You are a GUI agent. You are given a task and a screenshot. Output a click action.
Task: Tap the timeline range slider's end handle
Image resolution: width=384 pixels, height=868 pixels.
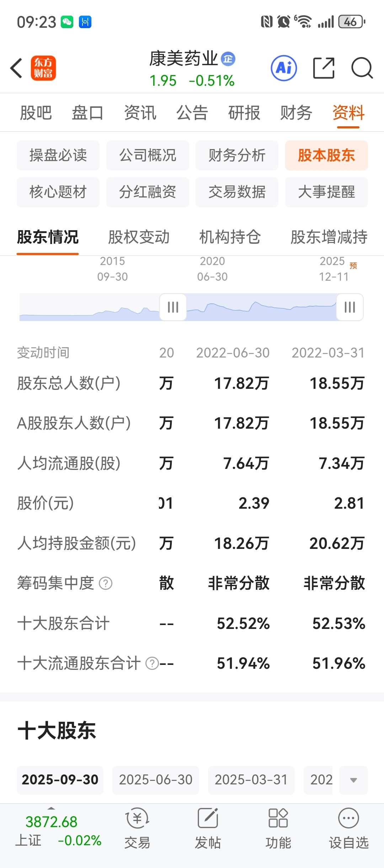click(x=350, y=307)
